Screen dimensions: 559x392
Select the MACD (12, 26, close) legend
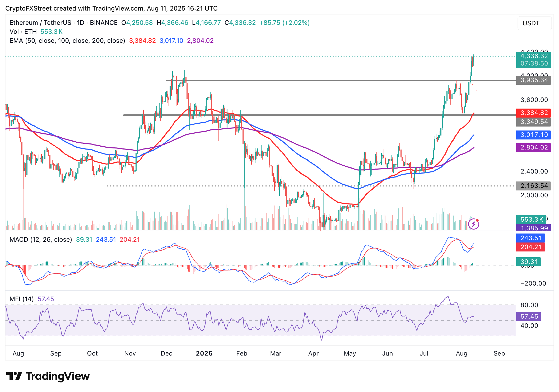[x=41, y=240]
